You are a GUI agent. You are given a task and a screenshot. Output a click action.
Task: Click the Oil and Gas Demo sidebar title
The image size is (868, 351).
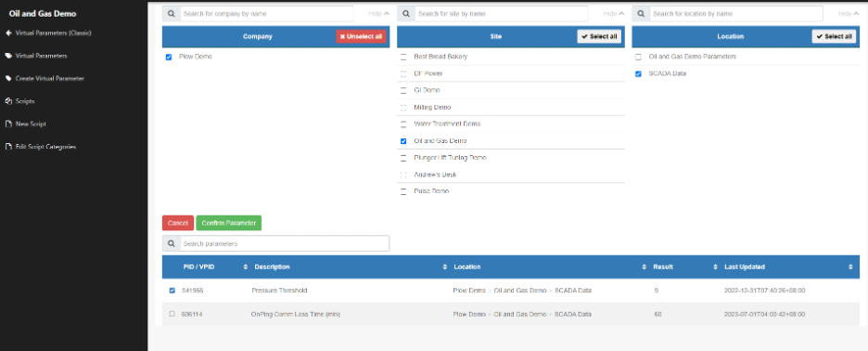click(43, 13)
